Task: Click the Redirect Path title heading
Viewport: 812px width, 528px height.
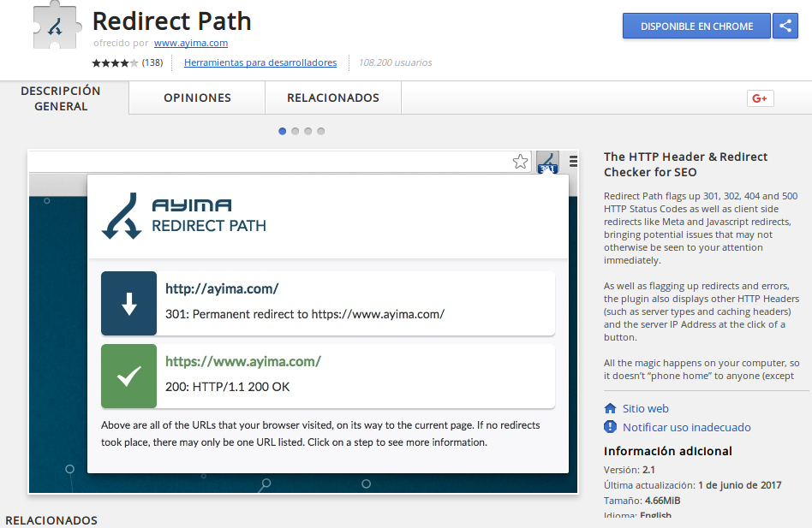Action: (172, 21)
